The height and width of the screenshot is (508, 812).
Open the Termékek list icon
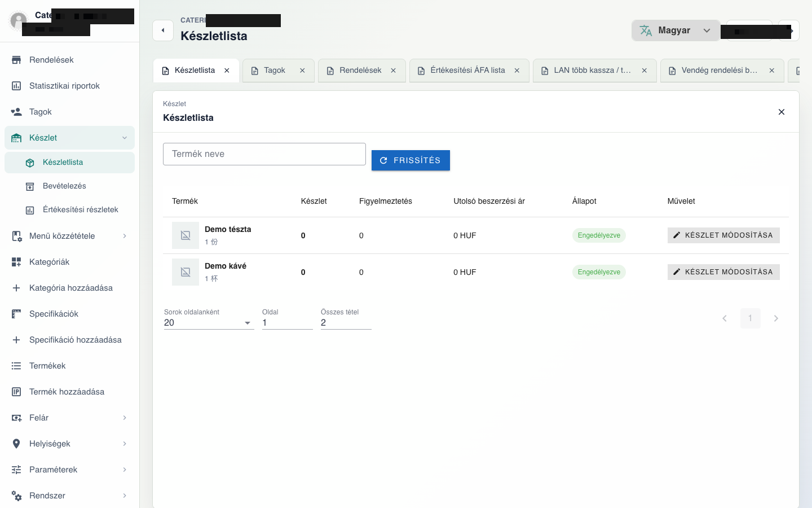[16, 366]
